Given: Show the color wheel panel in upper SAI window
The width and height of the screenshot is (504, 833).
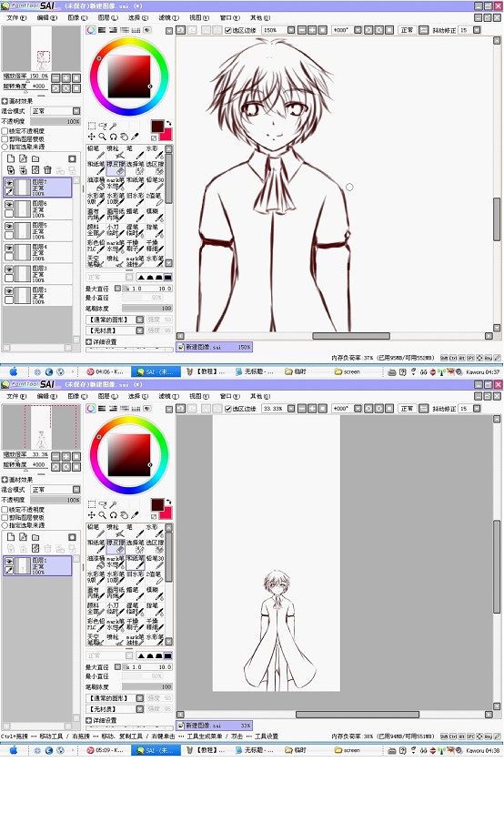Looking at the screenshot, I should point(91,30).
